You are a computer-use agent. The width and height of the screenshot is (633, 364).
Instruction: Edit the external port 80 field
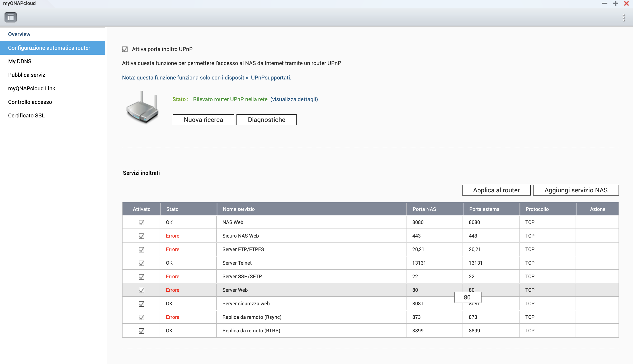pyautogui.click(x=468, y=297)
